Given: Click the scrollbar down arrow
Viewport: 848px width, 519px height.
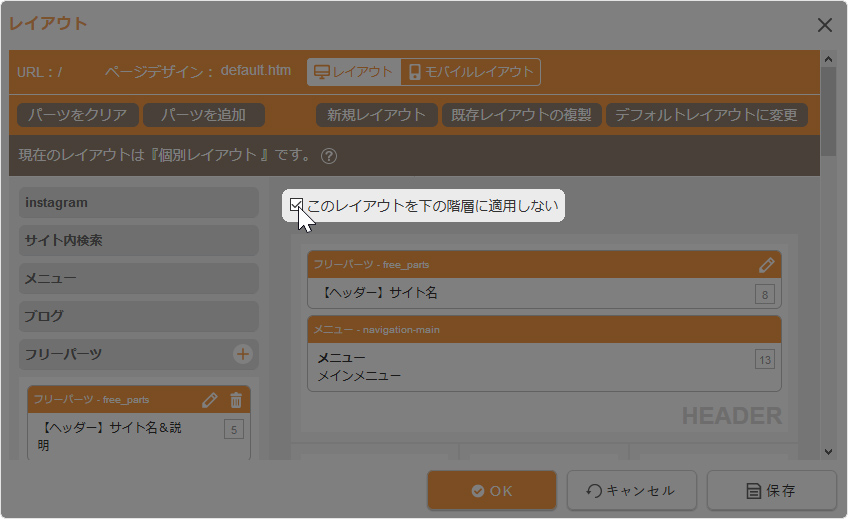Looking at the screenshot, I should 828,452.
